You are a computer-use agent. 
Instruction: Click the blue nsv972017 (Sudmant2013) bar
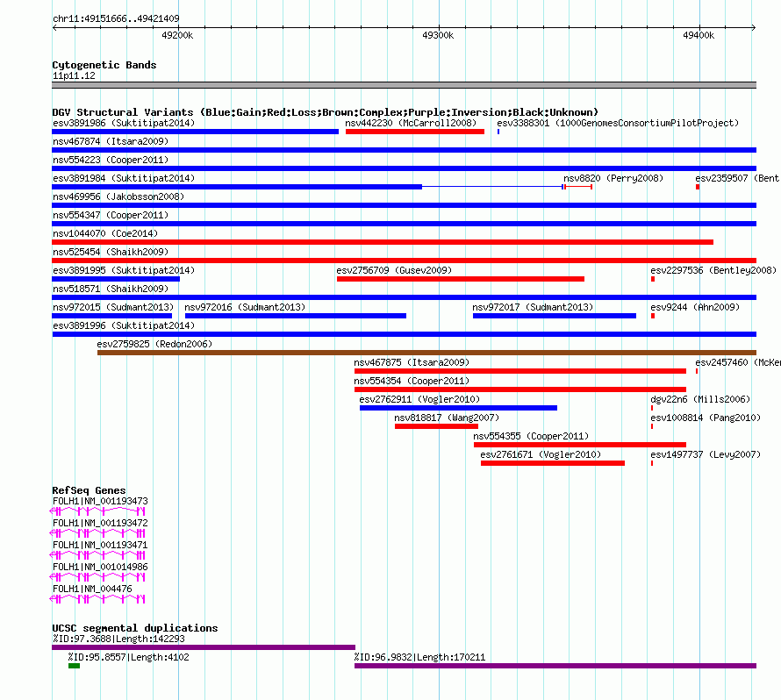pos(555,316)
